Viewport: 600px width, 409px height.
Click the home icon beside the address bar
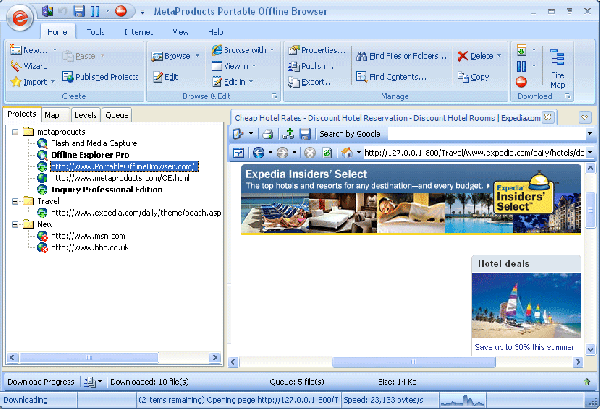(x=345, y=153)
